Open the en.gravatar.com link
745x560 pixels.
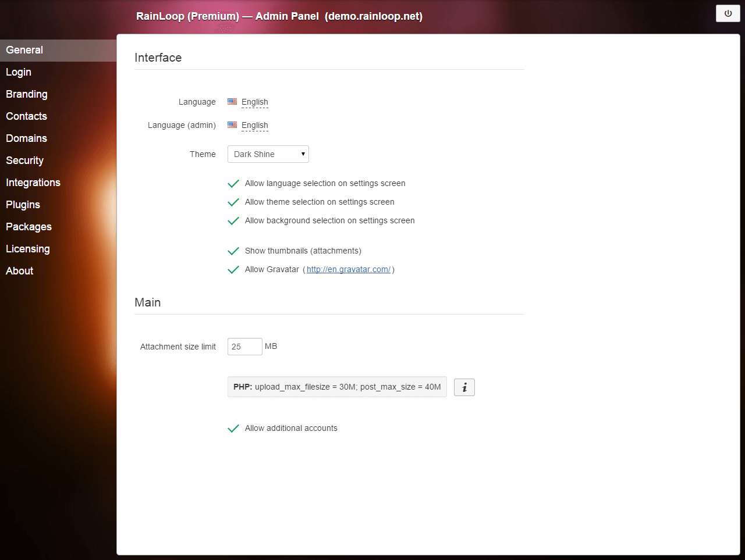(x=348, y=269)
